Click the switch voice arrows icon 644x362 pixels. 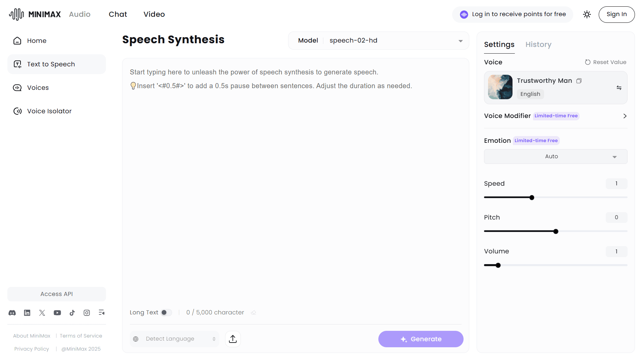point(619,88)
